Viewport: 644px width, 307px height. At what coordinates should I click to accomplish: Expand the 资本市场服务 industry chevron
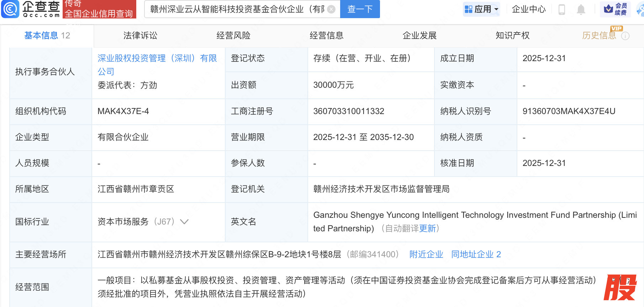coord(184,222)
